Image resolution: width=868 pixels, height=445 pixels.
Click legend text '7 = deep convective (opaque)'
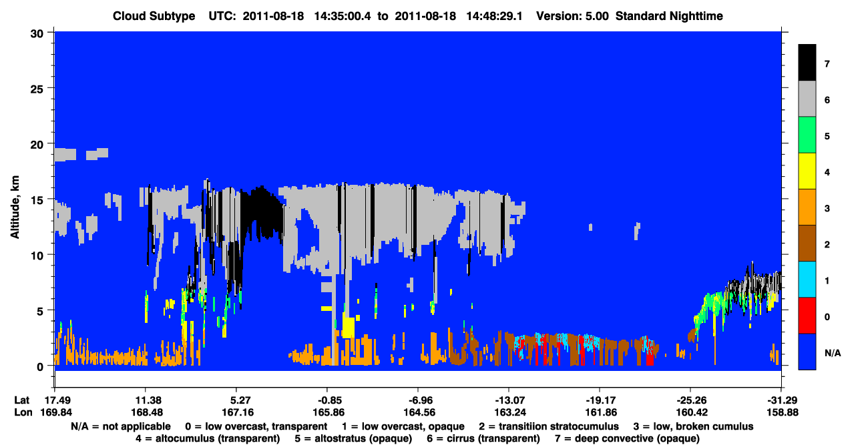coord(628,438)
